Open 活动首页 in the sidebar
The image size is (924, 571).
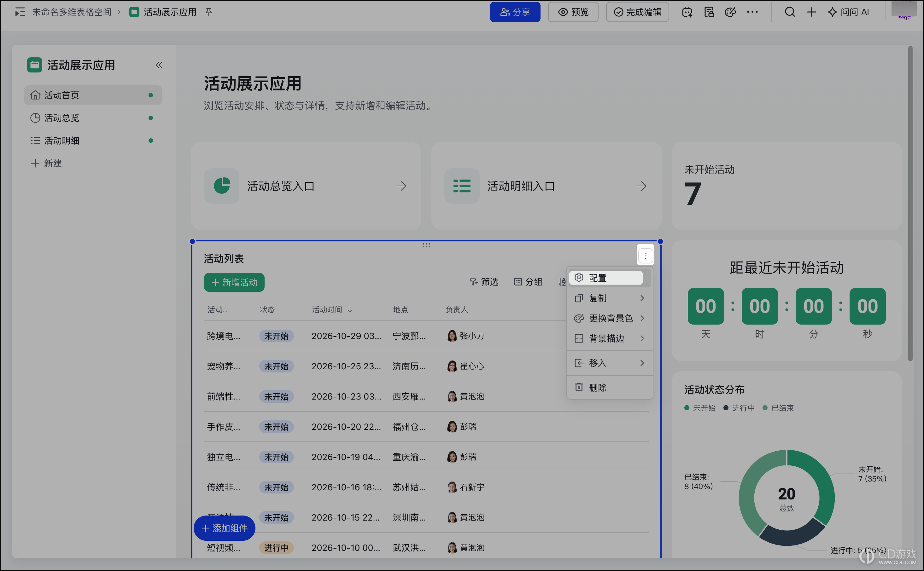[x=93, y=95]
